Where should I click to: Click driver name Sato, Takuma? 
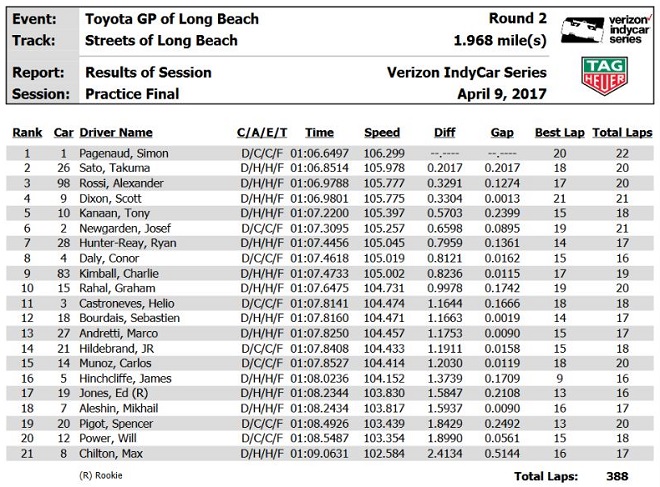(119, 167)
